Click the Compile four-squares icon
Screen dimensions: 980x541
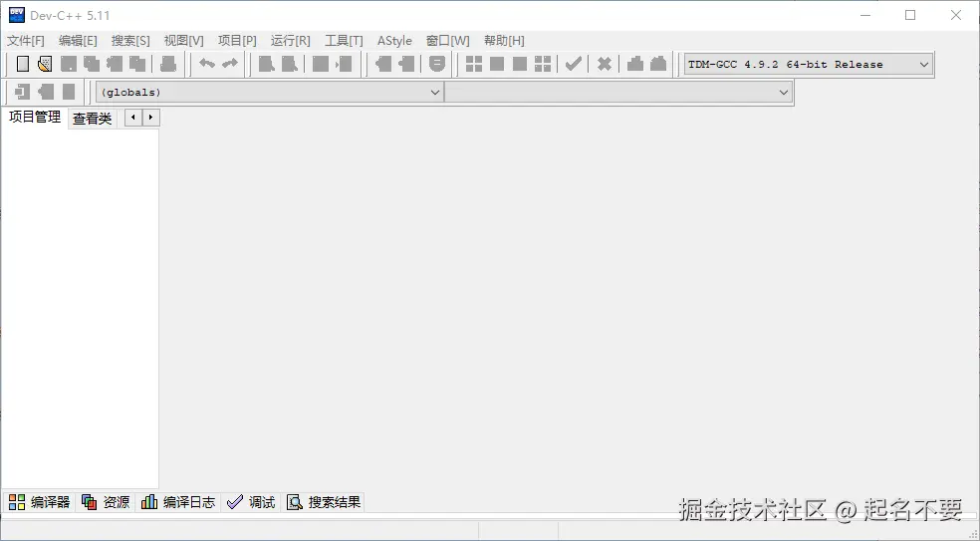coord(474,64)
